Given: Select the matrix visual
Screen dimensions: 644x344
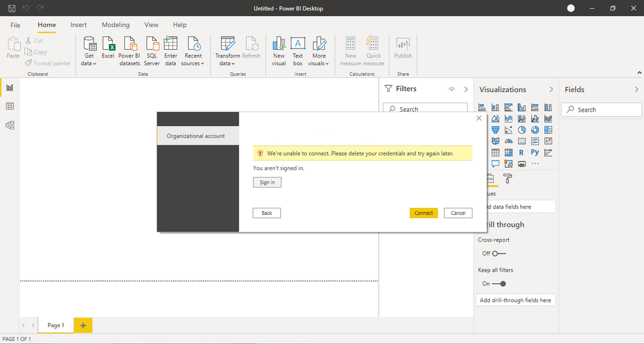Looking at the screenshot, I should click(509, 152).
